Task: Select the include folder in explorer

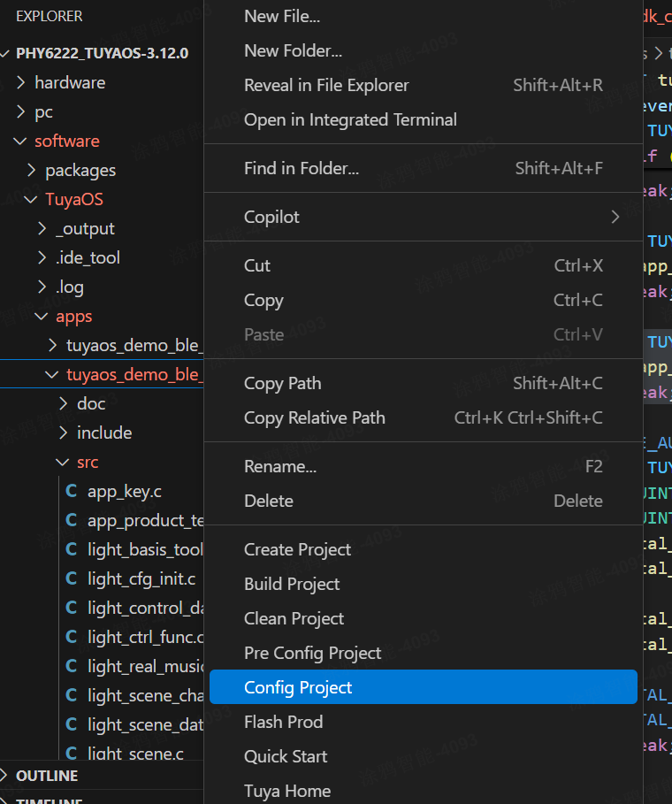Action: click(x=104, y=433)
